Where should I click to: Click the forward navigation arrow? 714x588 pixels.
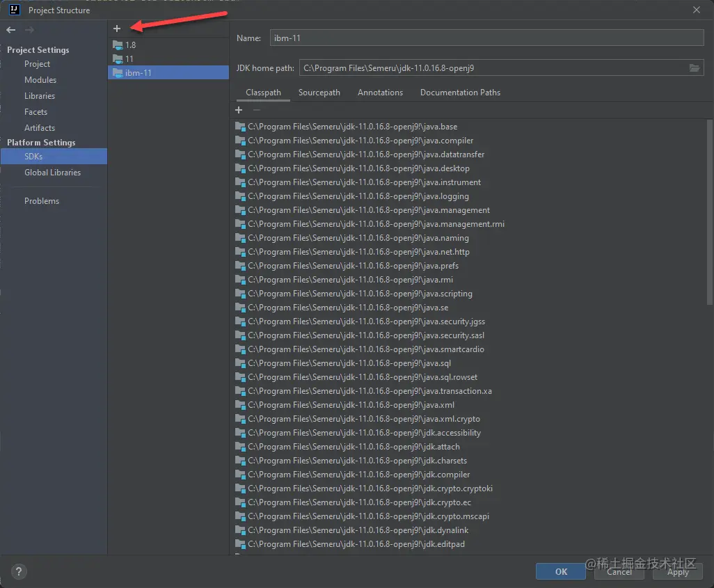coord(30,30)
